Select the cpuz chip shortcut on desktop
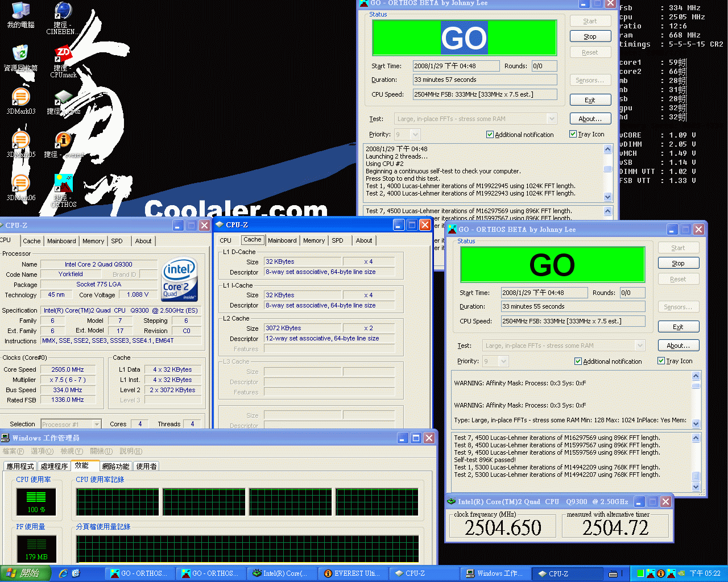728x582 pixels. (x=63, y=102)
